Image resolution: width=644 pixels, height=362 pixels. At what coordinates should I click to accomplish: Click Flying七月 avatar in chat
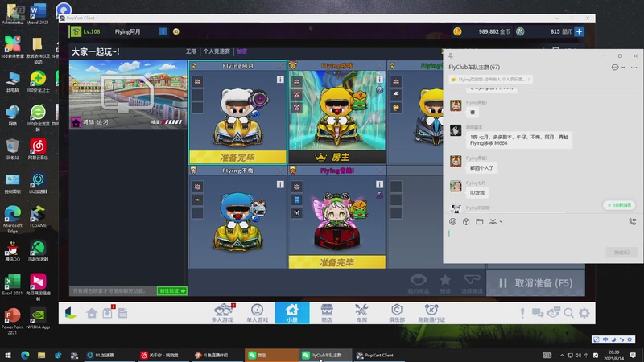[456, 187]
